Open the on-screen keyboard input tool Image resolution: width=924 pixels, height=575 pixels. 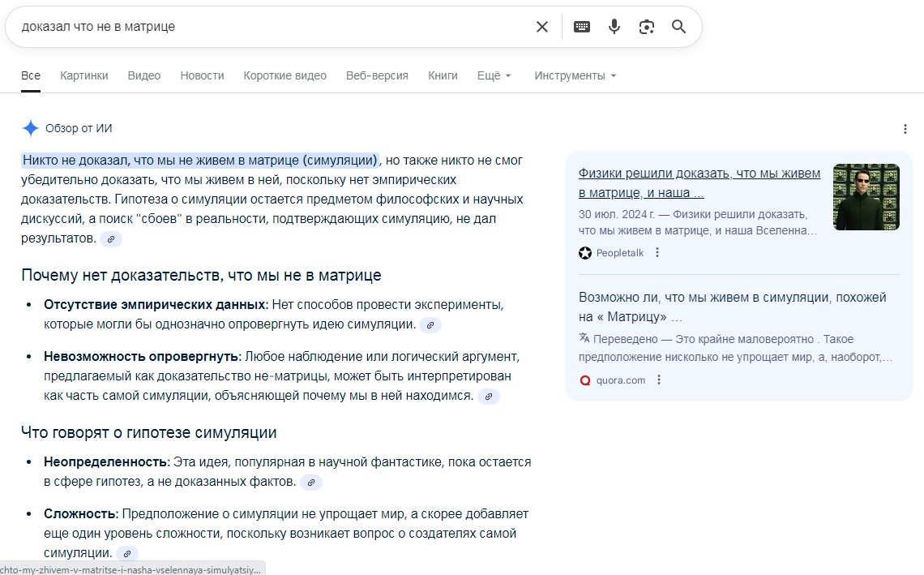tap(582, 27)
